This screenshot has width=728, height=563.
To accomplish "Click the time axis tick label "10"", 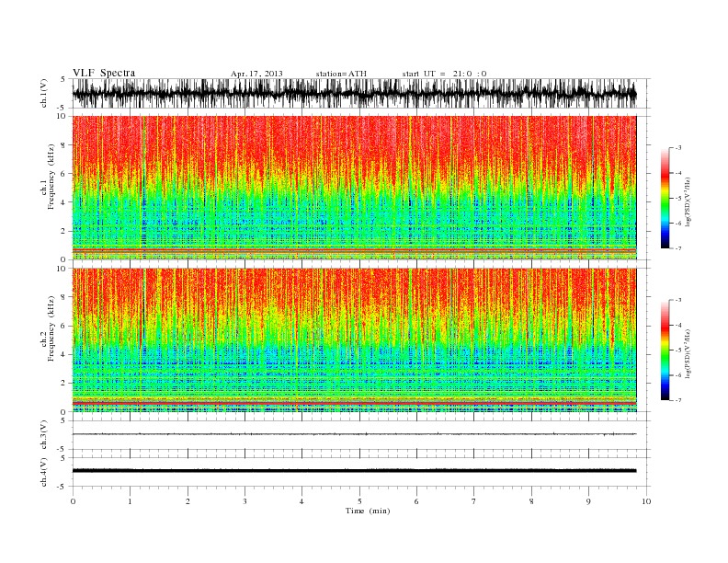I will pyautogui.click(x=646, y=501).
